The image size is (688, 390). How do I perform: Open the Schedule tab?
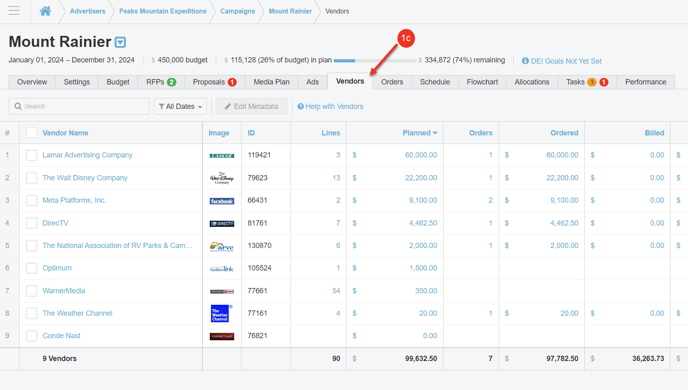click(435, 82)
